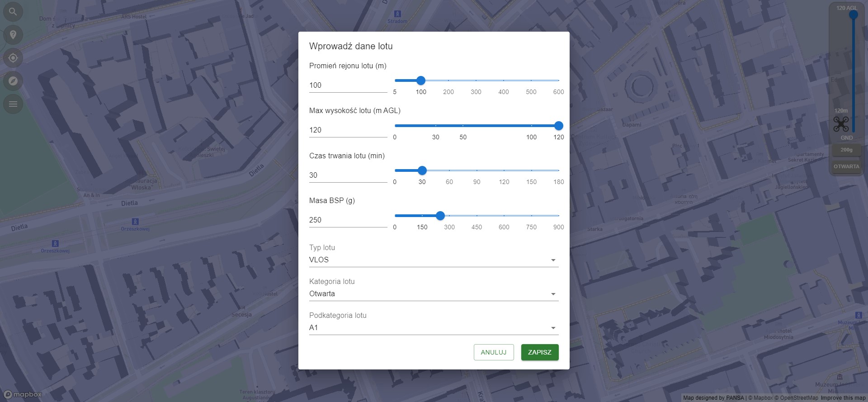Click the 'Max wysokość lotu (m AGL)' label

coord(355,111)
